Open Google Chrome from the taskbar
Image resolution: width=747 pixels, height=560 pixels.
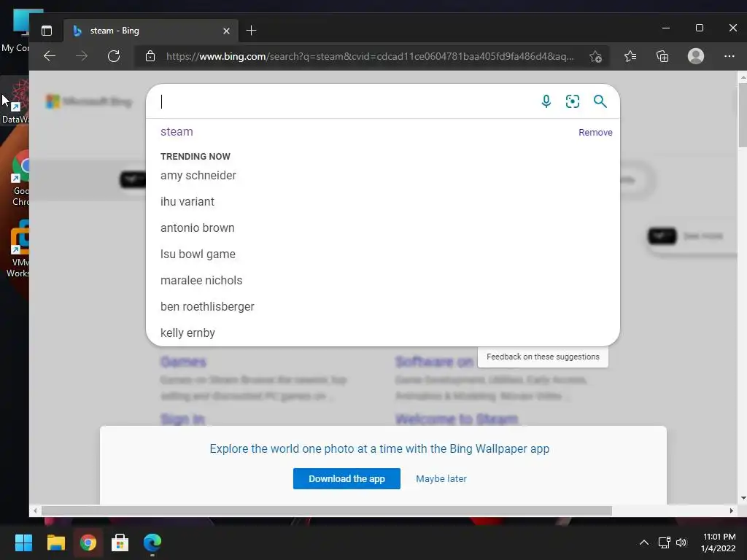click(x=88, y=542)
